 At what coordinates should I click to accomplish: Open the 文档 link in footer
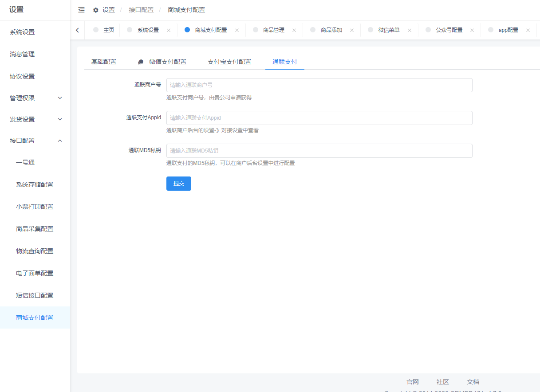(472, 381)
